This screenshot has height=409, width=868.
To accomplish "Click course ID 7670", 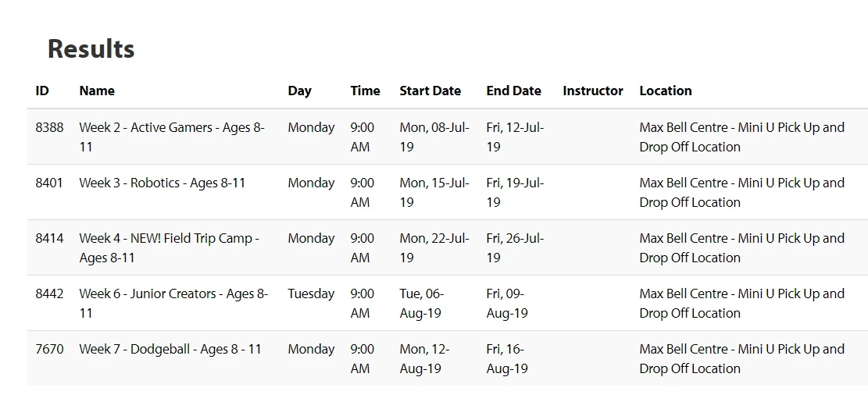I will [x=49, y=349].
